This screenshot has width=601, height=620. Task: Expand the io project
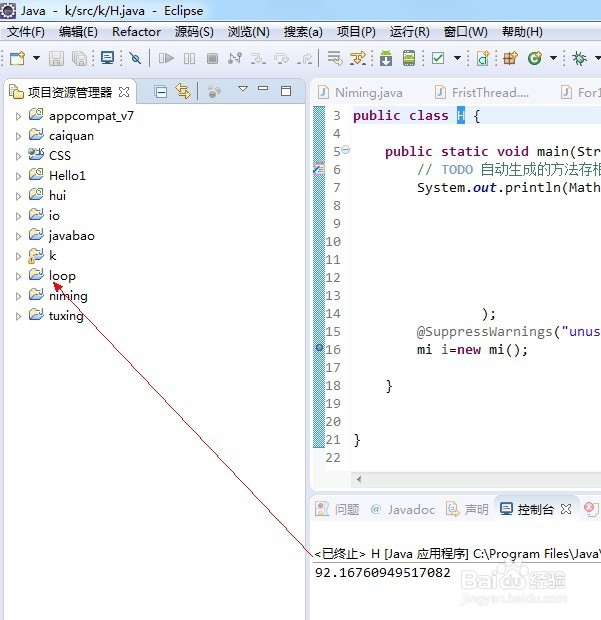pyautogui.click(x=18, y=216)
